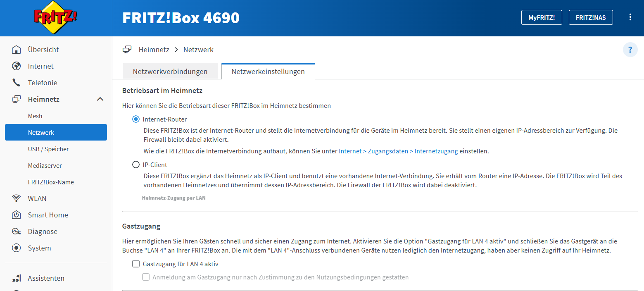Screen dimensions: 644x291
Task: Open the Smart Home menu label
Action: point(48,215)
